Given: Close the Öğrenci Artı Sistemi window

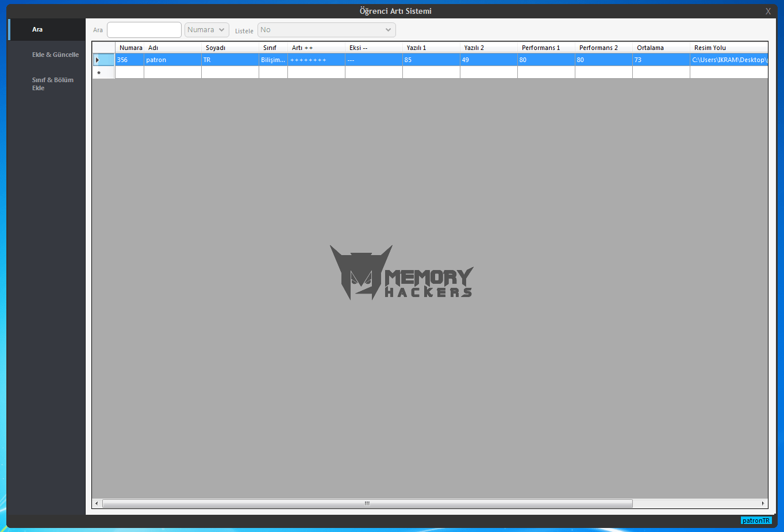Looking at the screenshot, I should pos(768,11).
